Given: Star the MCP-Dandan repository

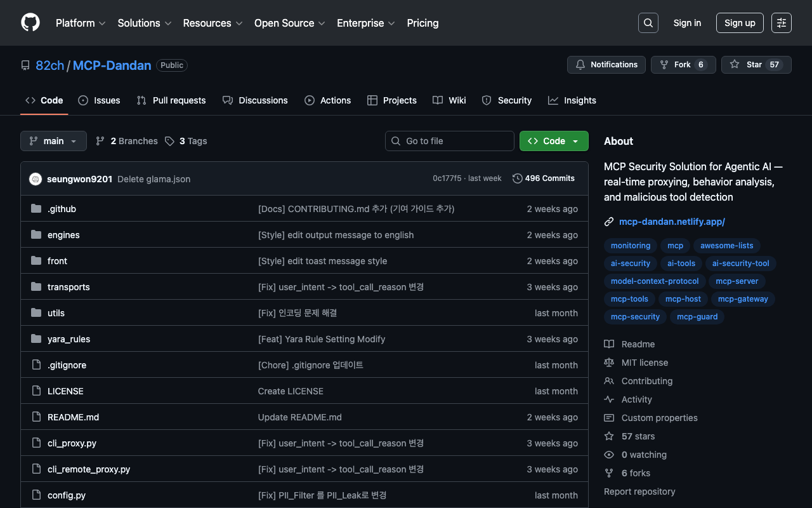Looking at the screenshot, I should point(756,65).
